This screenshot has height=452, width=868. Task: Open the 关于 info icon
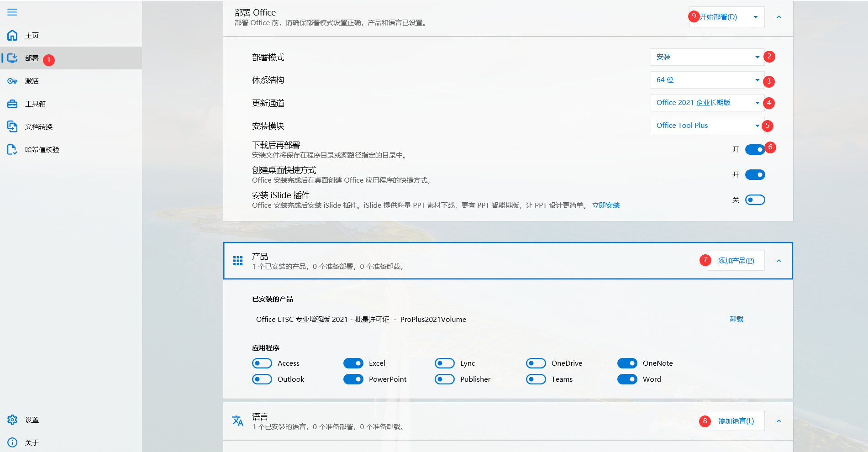pos(12,442)
